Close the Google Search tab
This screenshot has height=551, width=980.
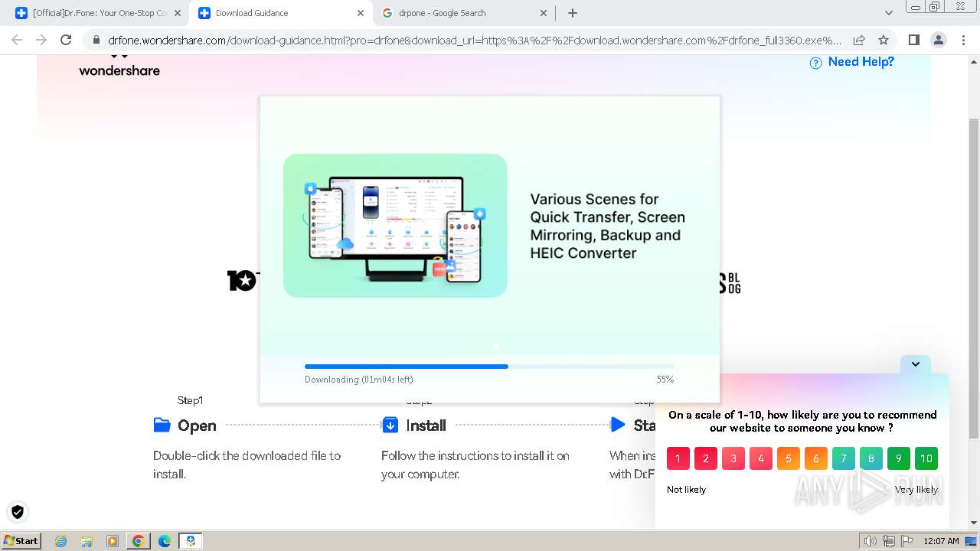(x=544, y=13)
